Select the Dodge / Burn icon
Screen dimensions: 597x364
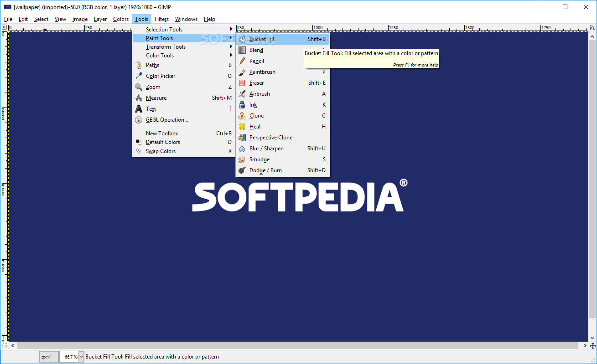(x=242, y=170)
